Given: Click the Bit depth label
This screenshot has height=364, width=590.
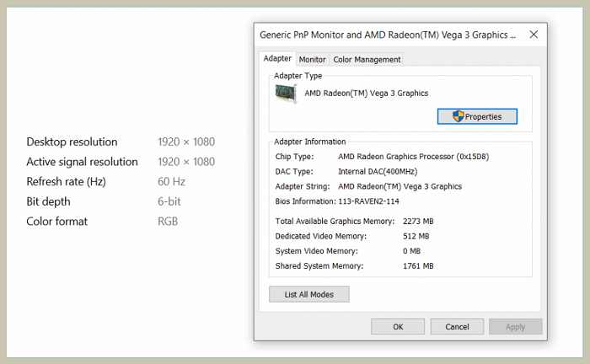Looking at the screenshot, I should 49,201.
